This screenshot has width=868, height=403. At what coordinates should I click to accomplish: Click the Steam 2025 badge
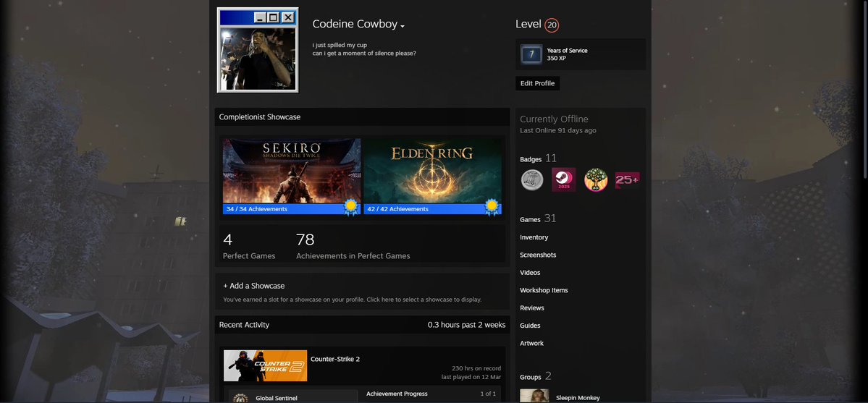click(x=563, y=180)
